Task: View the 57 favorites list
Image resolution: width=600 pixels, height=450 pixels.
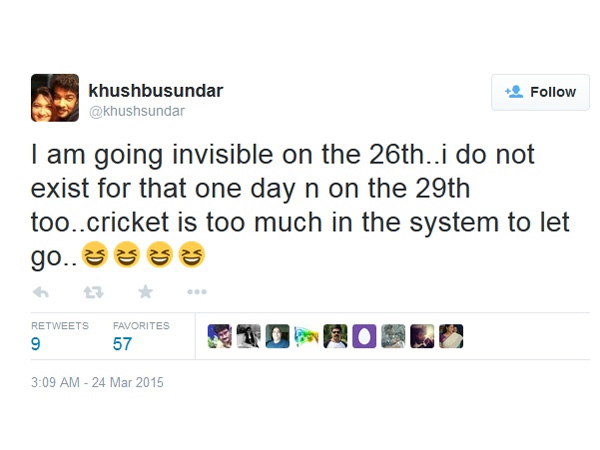Action: [x=122, y=345]
